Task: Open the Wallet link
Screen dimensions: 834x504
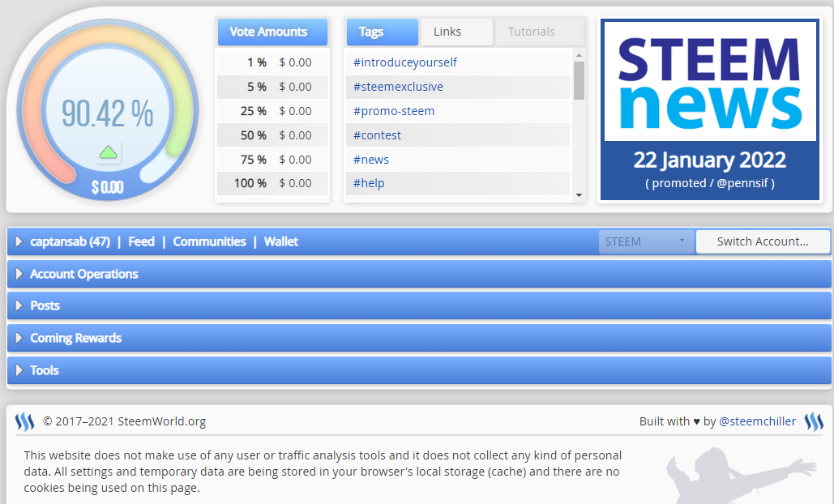Action: pyautogui.click(x=281, y=242)
